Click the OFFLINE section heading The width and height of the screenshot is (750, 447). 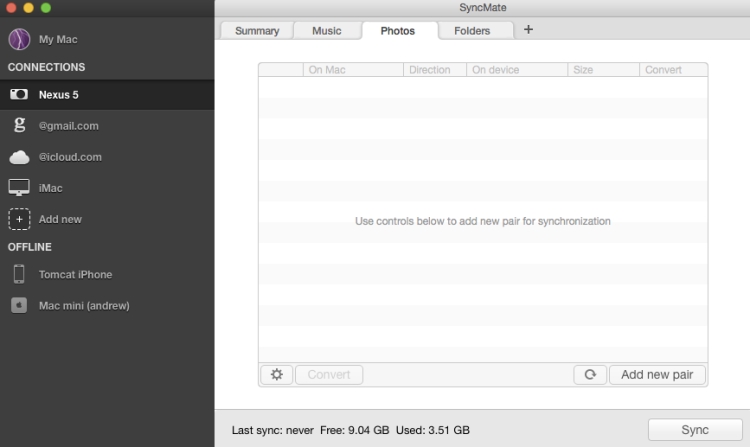(30, 247)
